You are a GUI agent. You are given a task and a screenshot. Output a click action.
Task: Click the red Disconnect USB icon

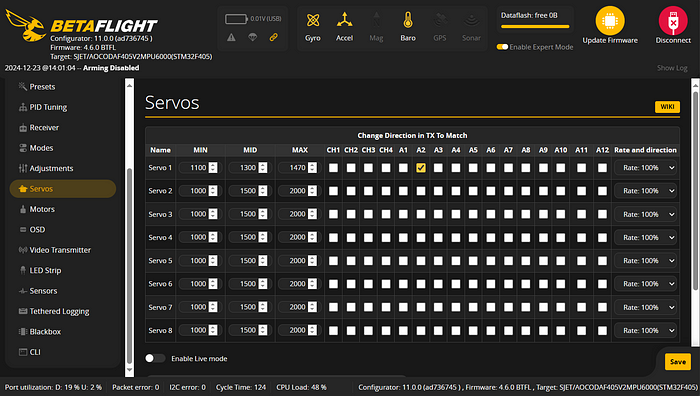pyautogui.click(x=673, y=21)
